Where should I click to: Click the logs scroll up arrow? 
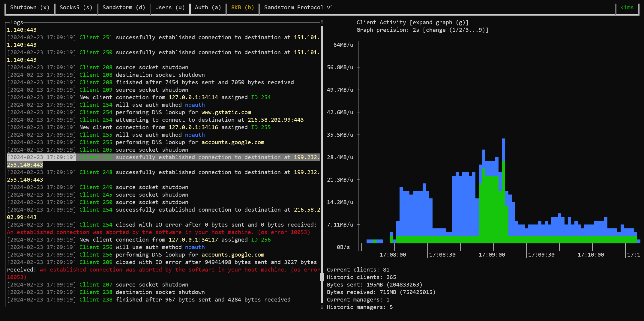[x=322, y=22]
